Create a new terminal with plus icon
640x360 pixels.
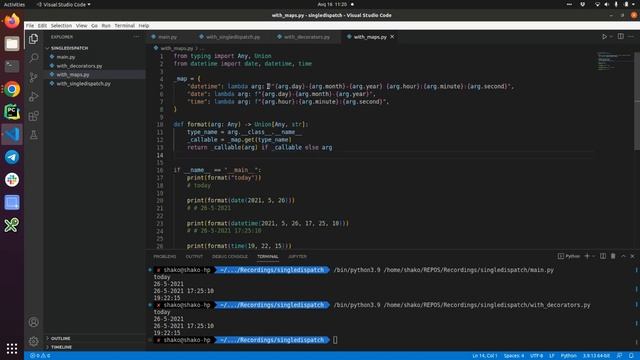point(587,256)
